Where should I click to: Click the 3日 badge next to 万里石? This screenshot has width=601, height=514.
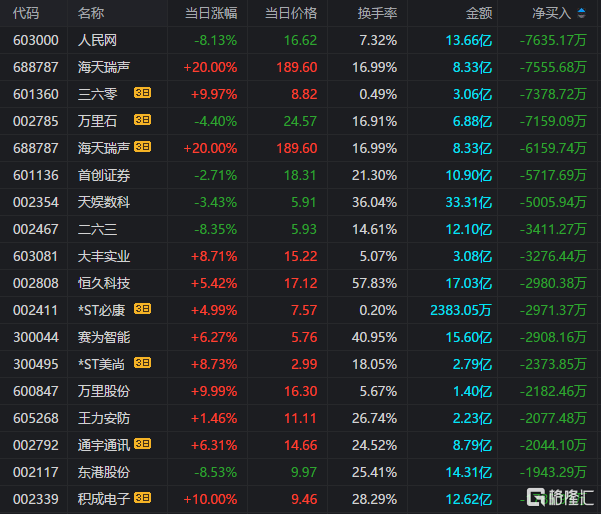click(x=142, y=120)
